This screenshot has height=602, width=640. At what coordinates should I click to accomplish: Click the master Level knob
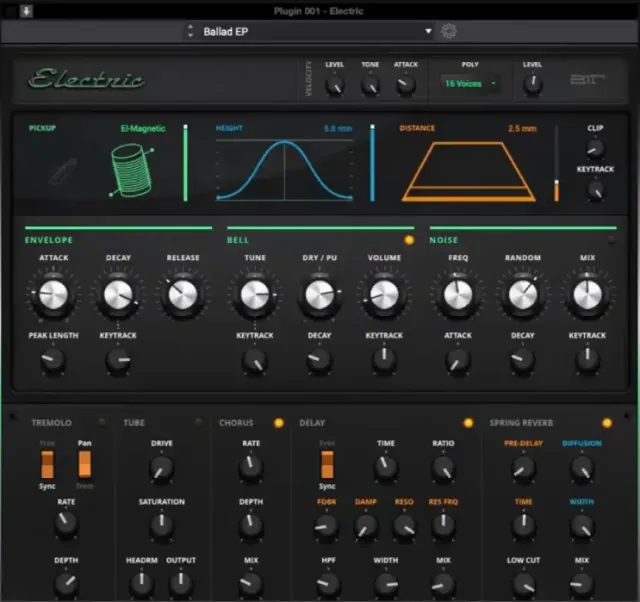coord(532,84)
